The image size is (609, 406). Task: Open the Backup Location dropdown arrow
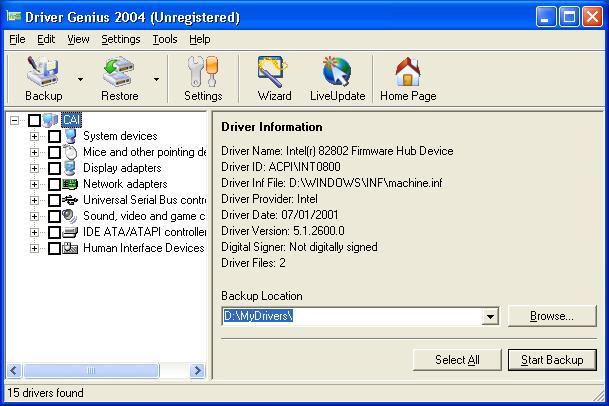tap(490, 316)
